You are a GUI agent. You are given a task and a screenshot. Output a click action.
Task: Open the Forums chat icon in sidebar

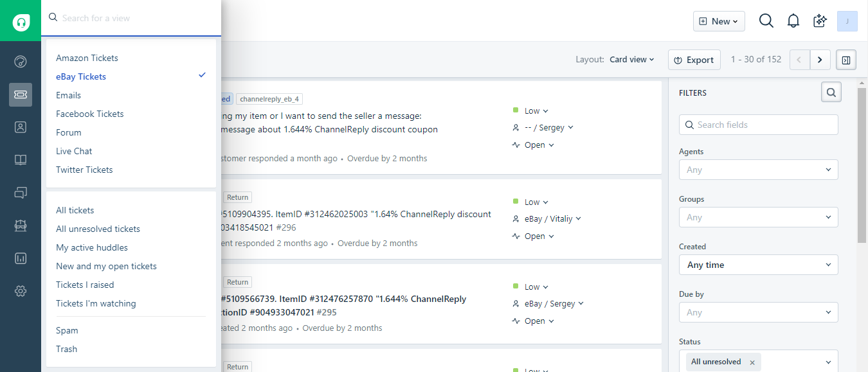point(21,192)
